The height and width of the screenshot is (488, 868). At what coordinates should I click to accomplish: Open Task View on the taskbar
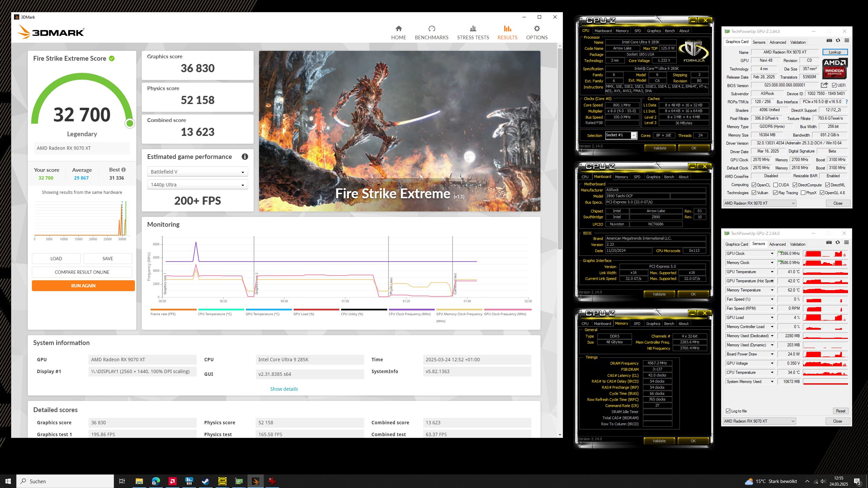(122, 481)
